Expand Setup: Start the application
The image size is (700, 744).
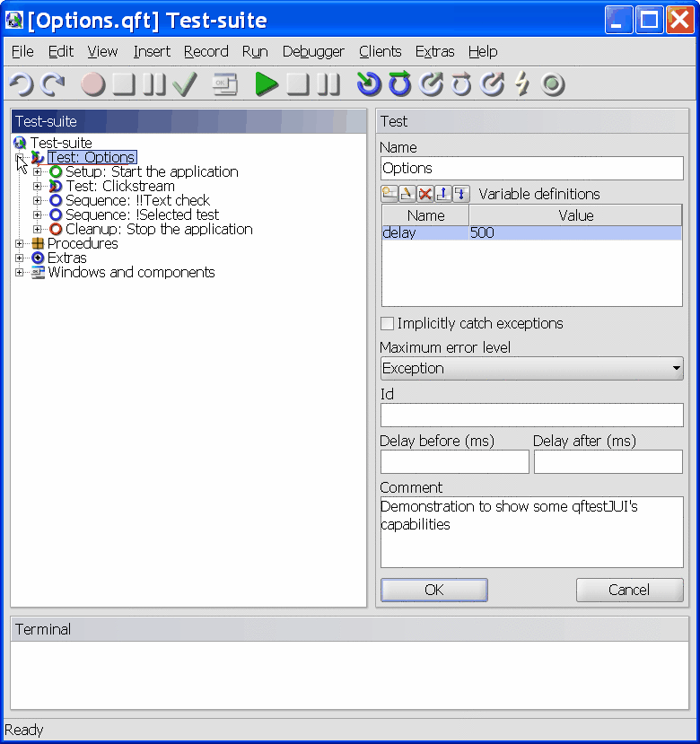click(x=37, y=171)
